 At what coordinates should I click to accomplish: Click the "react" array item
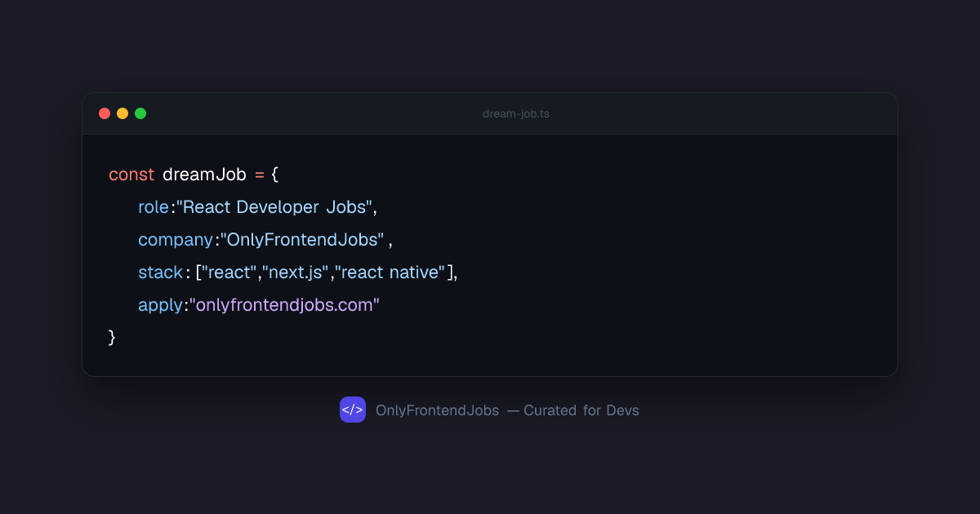(229, 273)
